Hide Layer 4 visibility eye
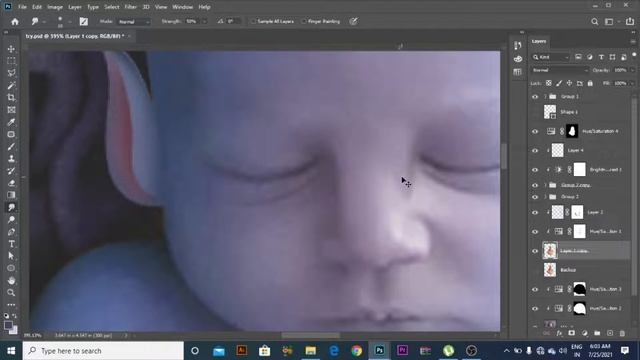640x360 pixels. pos(535,151)
